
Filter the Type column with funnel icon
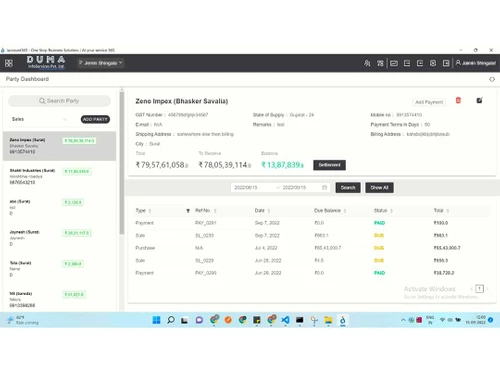click(188, 211)
